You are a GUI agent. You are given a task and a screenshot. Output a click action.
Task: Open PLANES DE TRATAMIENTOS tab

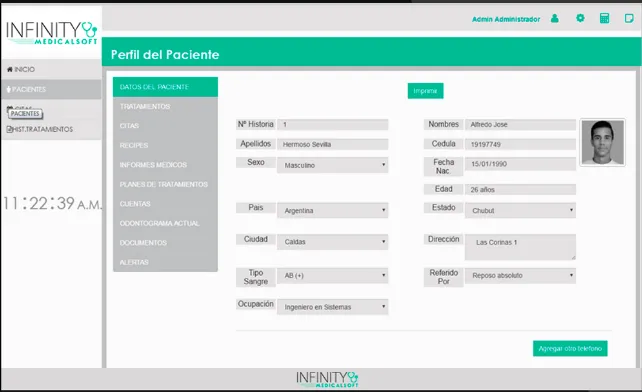165,184
